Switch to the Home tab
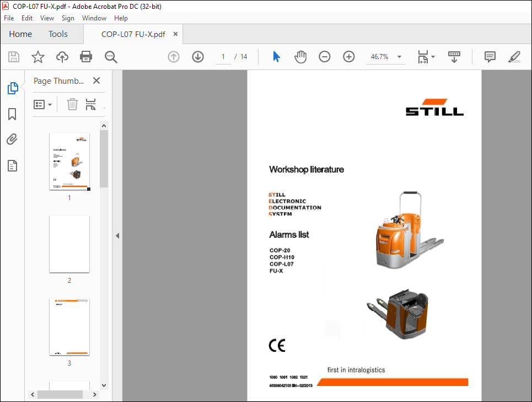 point(20,34)
